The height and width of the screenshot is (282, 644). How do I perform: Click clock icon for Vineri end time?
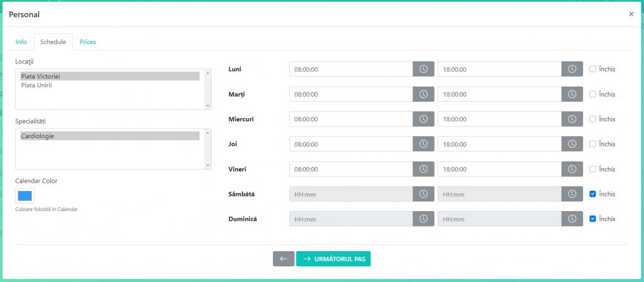[x=572, y=169]
